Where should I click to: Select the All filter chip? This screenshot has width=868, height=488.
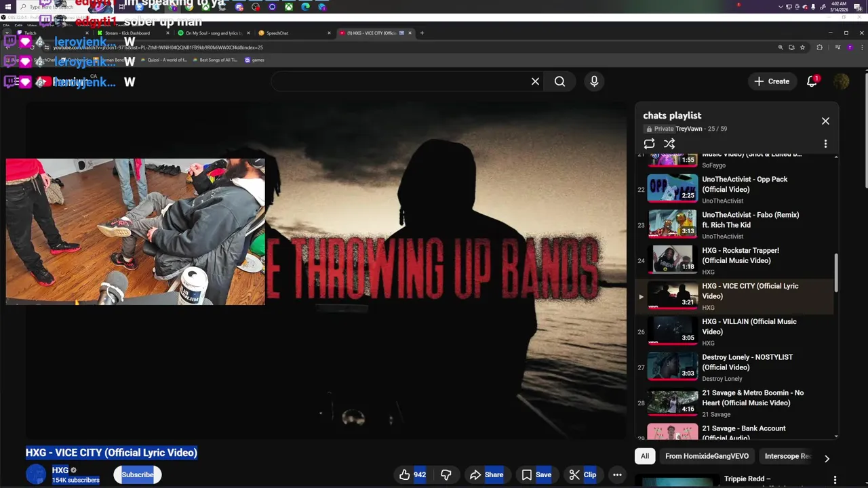[x=645, y=456]
